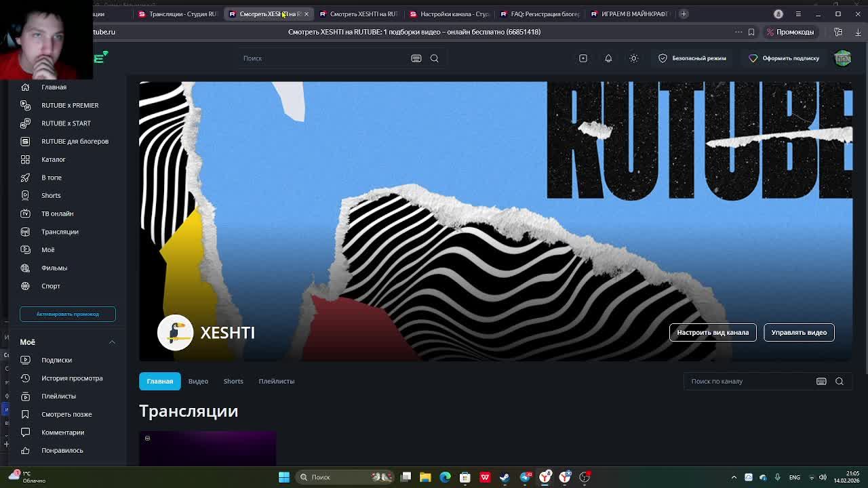Bookmark this page icon
Screen dimensions: 868x488
pyautogui.click(x=751, y=32)
